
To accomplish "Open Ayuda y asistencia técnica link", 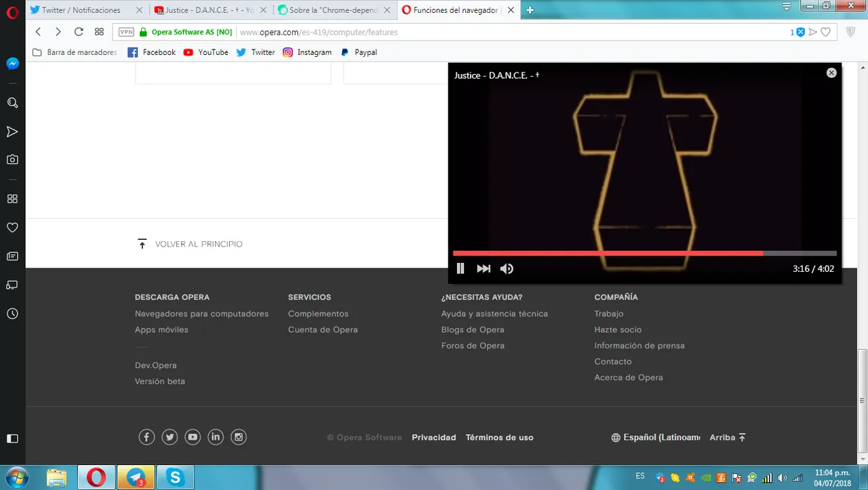I will (x=494, y=314).
